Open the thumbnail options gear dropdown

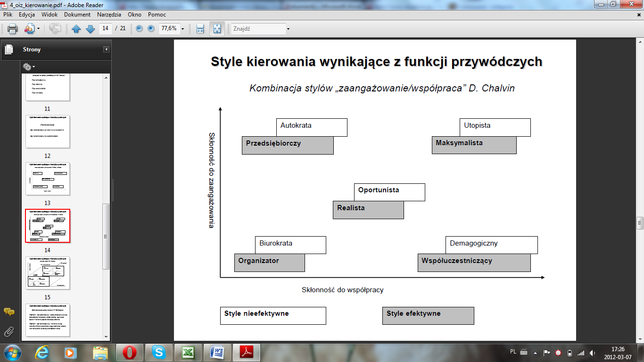click(x=29, y=67)
